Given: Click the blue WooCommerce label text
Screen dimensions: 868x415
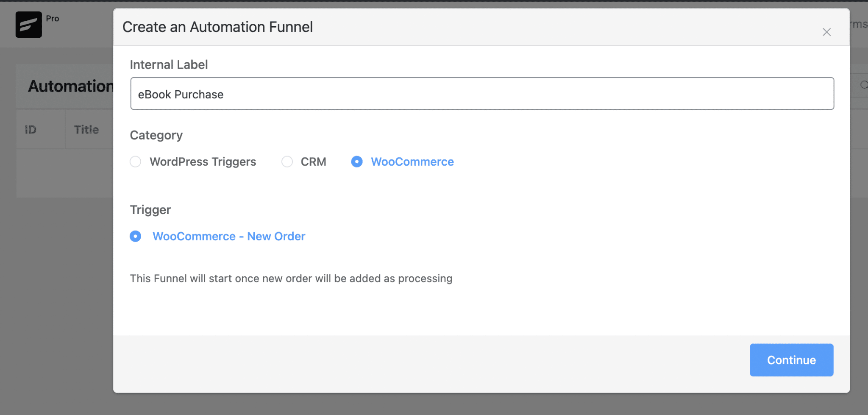Looking at the screenshot, I should 412,162.
